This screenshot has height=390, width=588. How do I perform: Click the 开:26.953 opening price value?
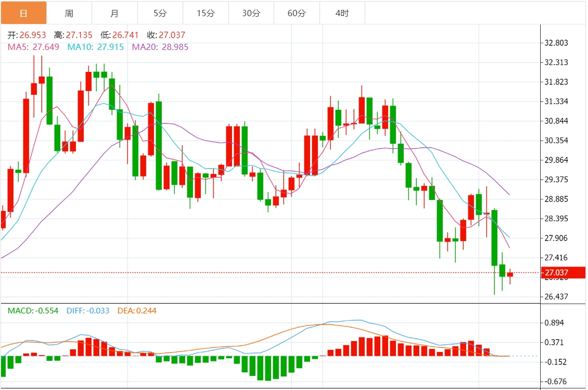click(x=27, y=35)
